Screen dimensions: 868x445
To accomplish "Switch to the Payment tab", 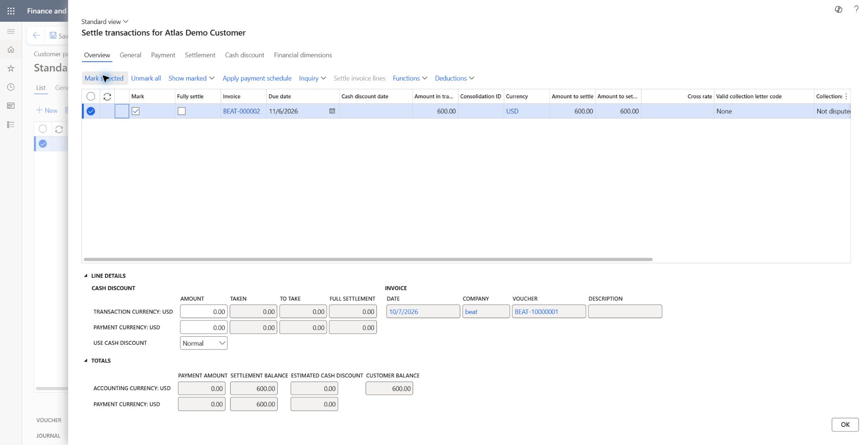I will pyautogui.click(x=163, y=55).
